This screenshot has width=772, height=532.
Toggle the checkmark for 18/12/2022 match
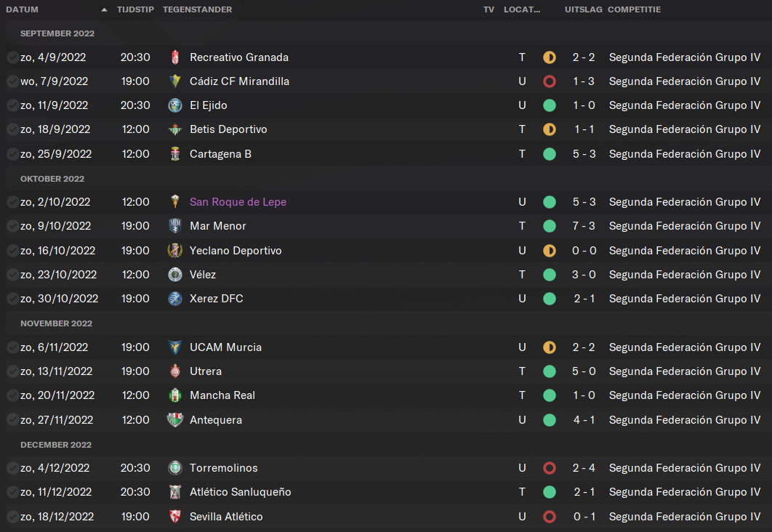pyautogui.click(x=13, y=517)
